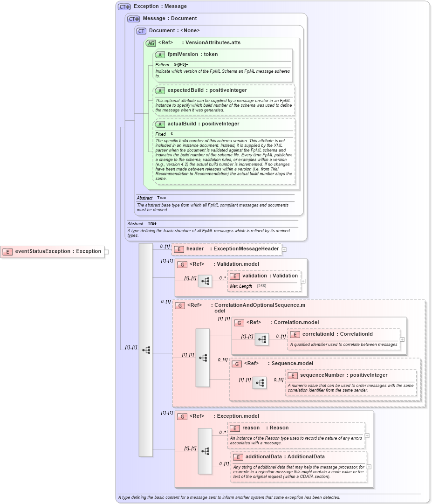The image size is (432, 504).
Task: Collapse the eventStatusException element node
Action: 107,252
